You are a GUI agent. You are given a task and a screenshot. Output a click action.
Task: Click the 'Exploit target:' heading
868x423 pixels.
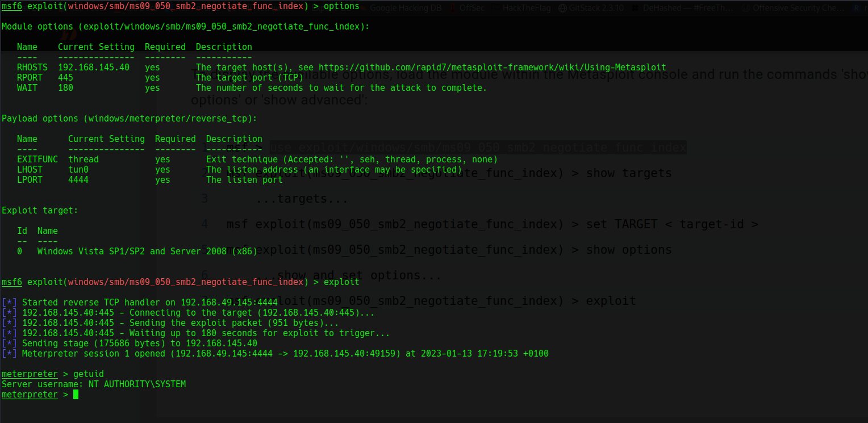[40, 211]
